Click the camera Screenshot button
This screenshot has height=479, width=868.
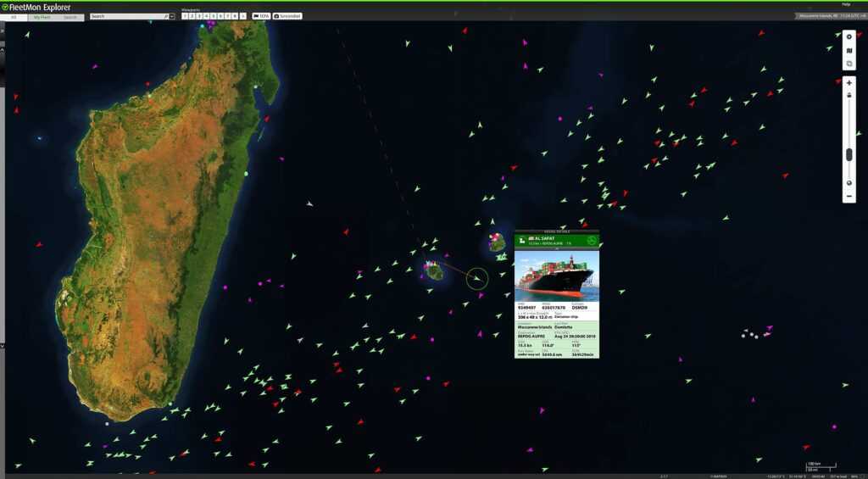(x=287, y=16)
